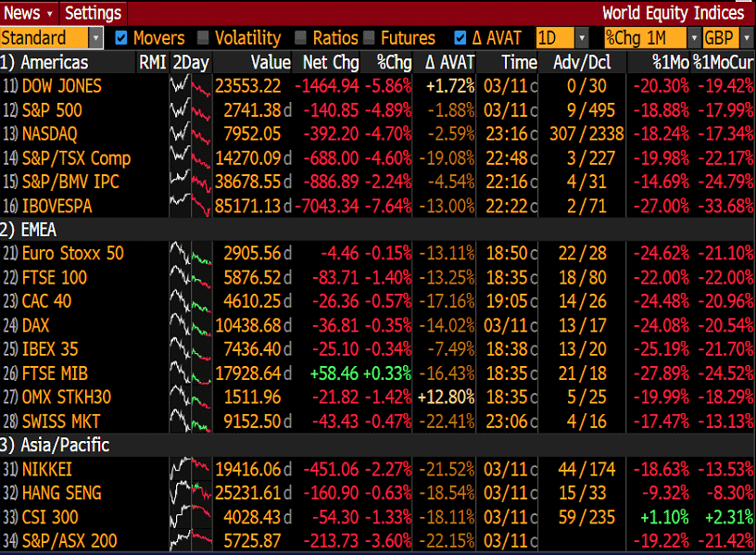Click the NASDAQ Adv/Dcl value 307 / 2338

point(586,134)
